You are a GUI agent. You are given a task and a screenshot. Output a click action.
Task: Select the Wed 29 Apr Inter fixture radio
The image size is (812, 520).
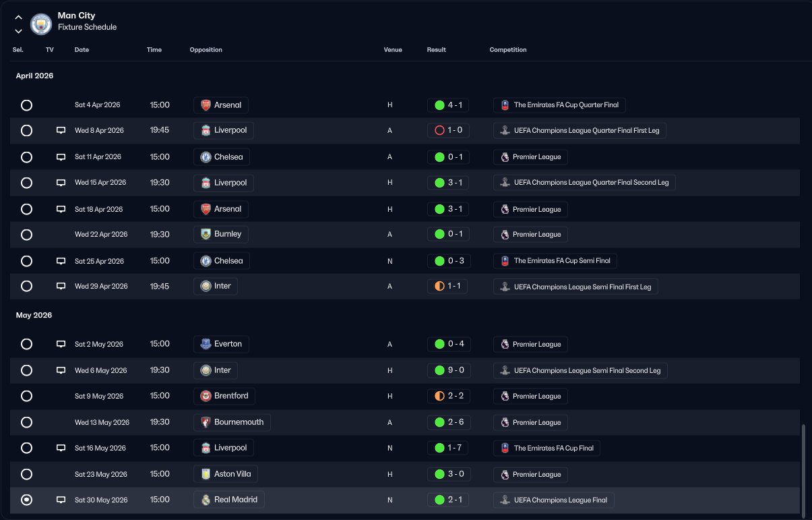point(26,287)
